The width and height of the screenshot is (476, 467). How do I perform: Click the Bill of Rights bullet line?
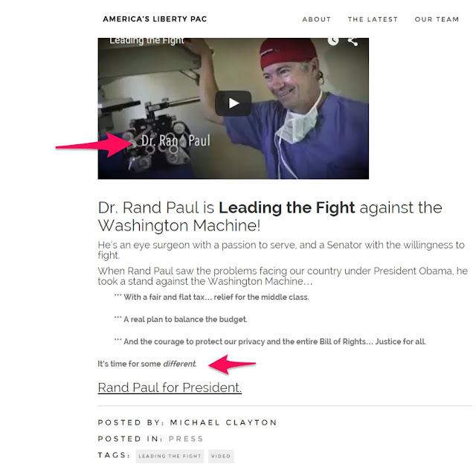(x=270, y=341)
